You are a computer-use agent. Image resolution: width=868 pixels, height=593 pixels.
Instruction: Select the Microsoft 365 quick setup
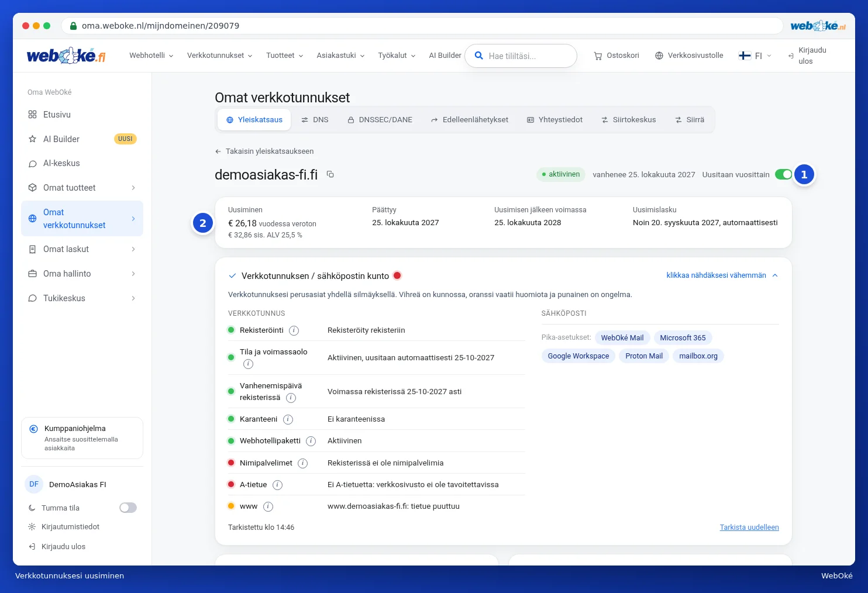(683, 338)
